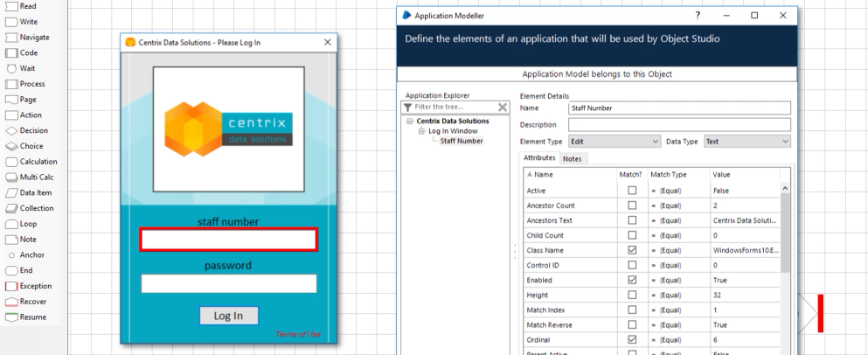Uncheck Match for Class Name attribute
Screen dimensions: 868x355
632,250
